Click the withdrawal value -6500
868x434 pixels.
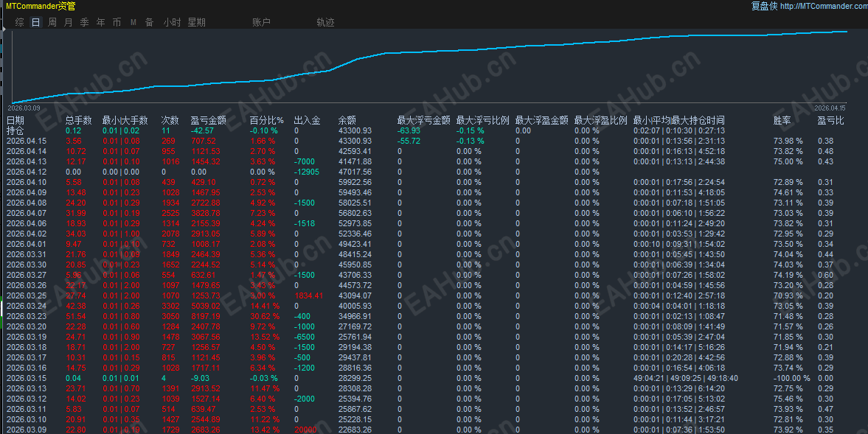coord(305,337)
